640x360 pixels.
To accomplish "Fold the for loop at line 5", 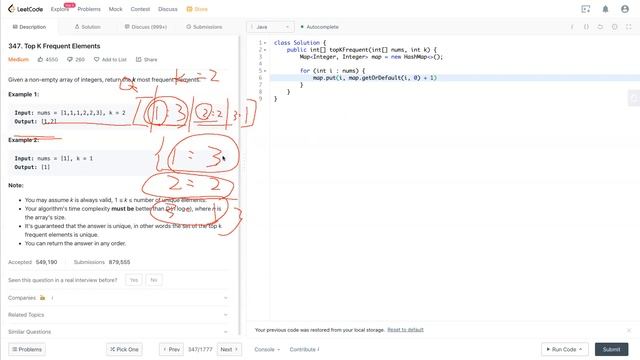I will [x=265, y=71].
